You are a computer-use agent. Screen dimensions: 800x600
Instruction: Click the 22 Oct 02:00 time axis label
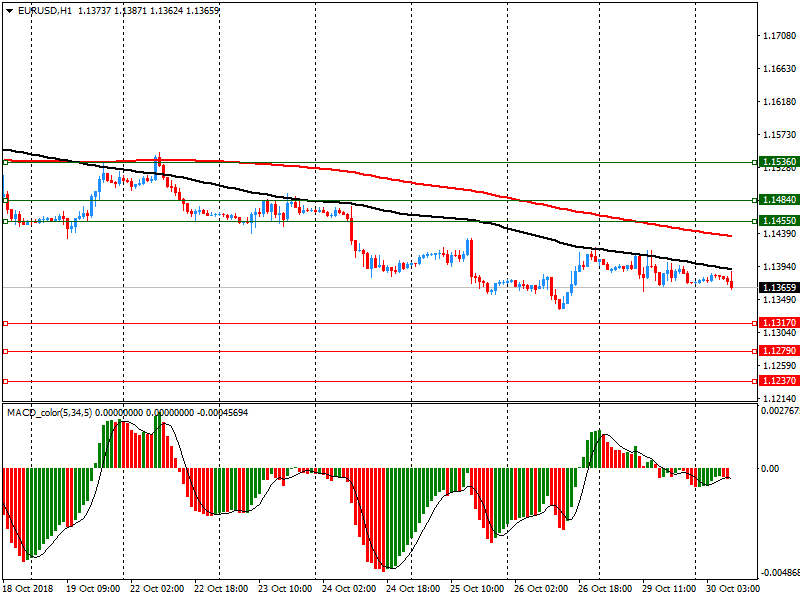pyautogui.click(x=154, y=590)
